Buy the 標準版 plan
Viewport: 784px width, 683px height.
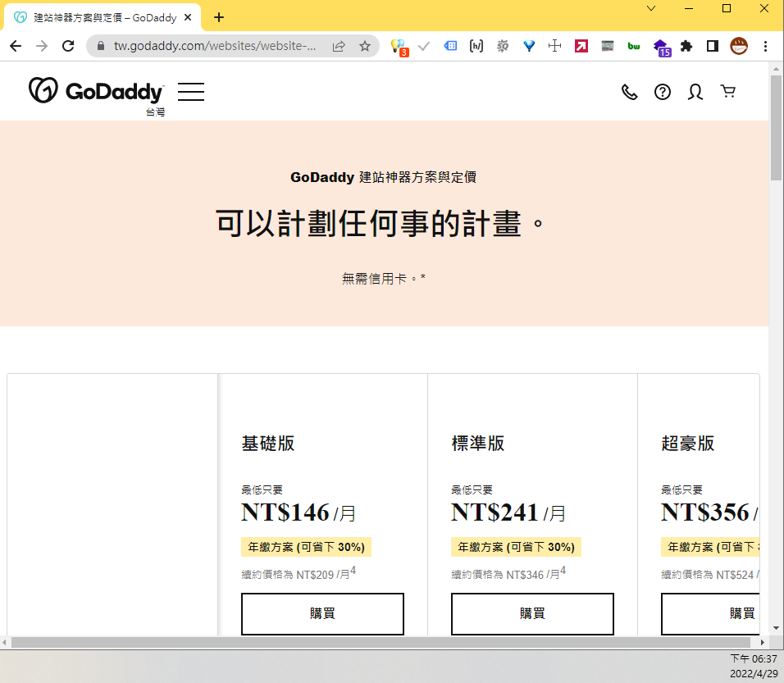pos(532,614)
